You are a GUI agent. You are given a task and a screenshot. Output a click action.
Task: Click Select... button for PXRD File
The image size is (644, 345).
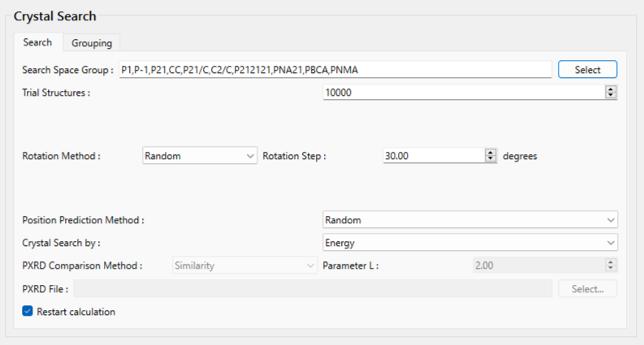tap(587, 288)
